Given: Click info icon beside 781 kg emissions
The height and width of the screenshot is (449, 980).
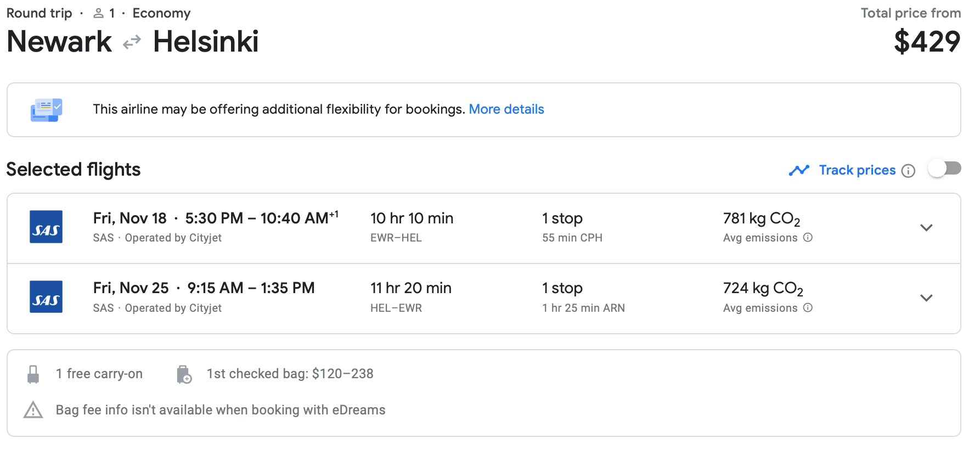Looking at the screenshot, I should coord(808,238).
